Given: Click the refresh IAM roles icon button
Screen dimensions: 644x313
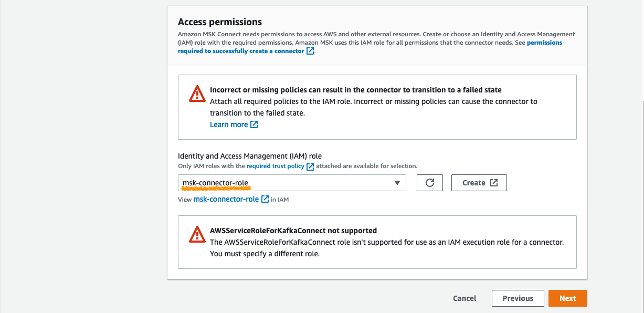Looking at the screenshot, I should (x=430, y=183).
